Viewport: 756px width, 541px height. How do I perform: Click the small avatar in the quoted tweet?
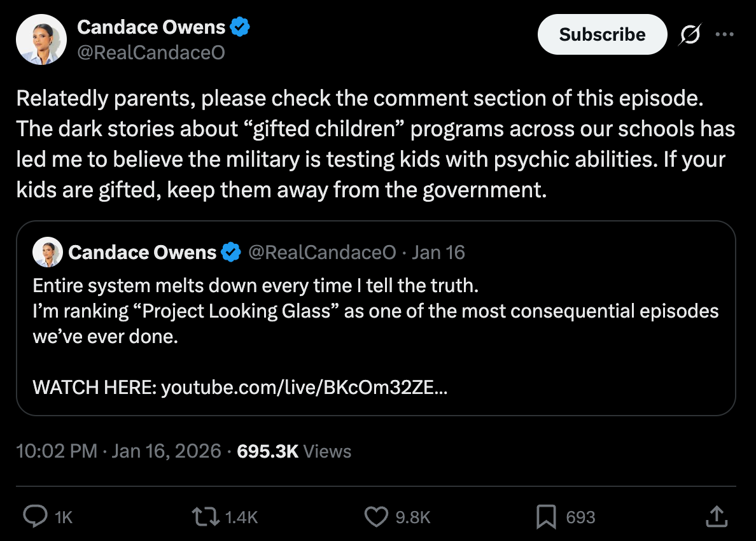click(x=48, y=252)
